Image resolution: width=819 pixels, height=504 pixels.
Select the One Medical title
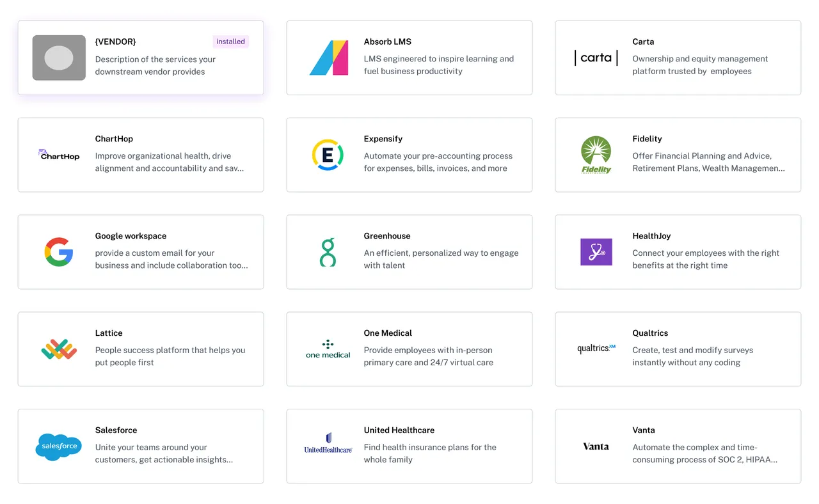tap(388, 333)
